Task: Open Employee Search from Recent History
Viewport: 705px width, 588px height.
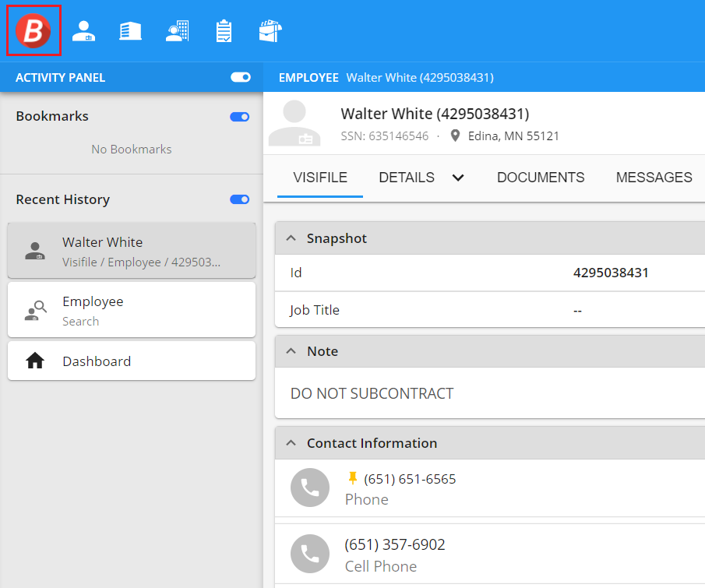Action: pyautogui.click(x=132, y=310)
